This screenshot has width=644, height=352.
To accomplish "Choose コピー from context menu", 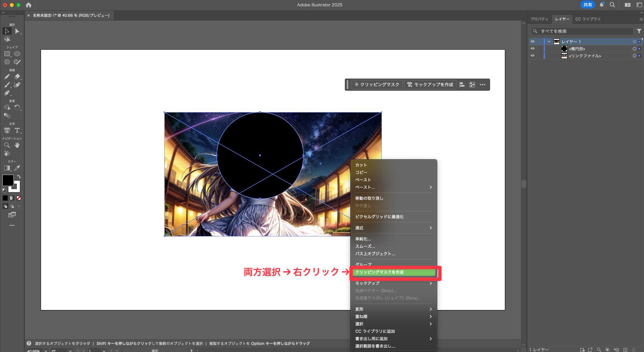I will click(x=394, y=172).
